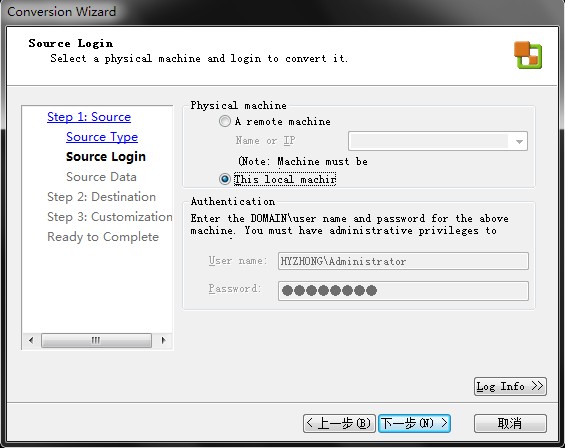Go to the Source Type link
565x448 pixels.
pos(102,137)
